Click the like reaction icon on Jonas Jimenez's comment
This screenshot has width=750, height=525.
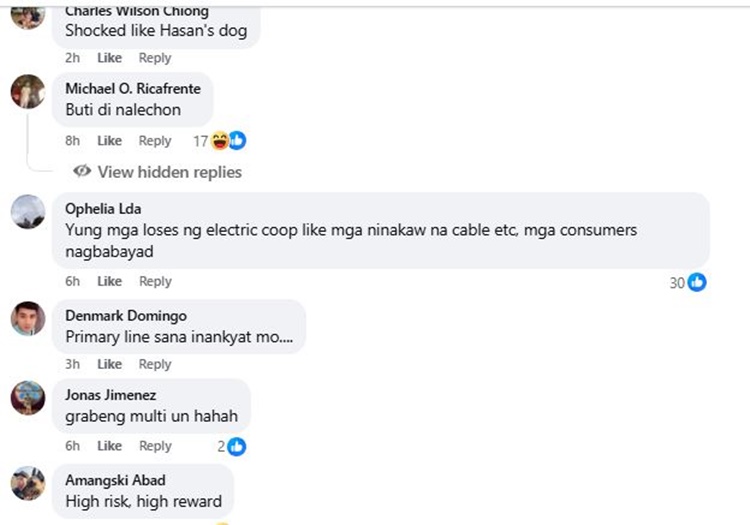237,446
